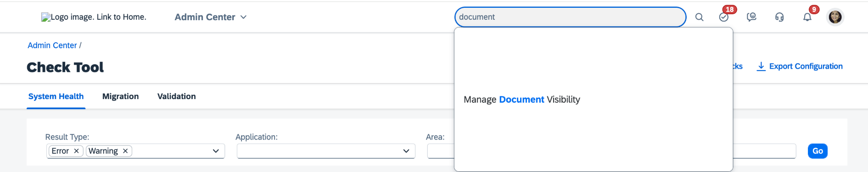Image resolution: width=868 pixels, height=172 pixels.
Task: Expand the Admin Center dropdown menu
Action: coord(211,17)
